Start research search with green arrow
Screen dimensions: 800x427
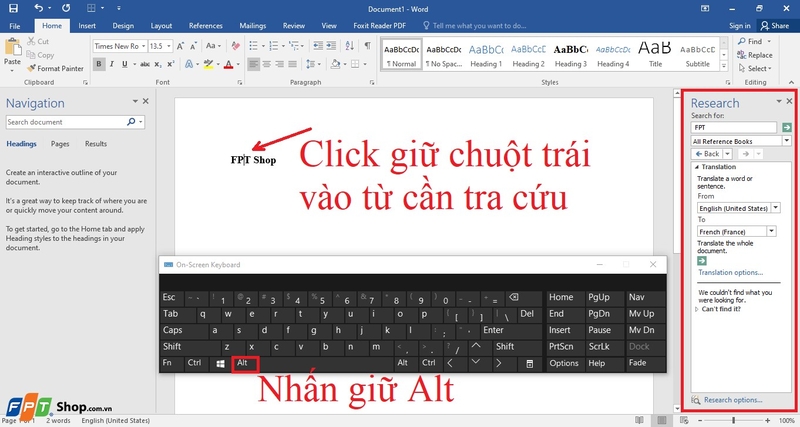click(x=787, y=128)
